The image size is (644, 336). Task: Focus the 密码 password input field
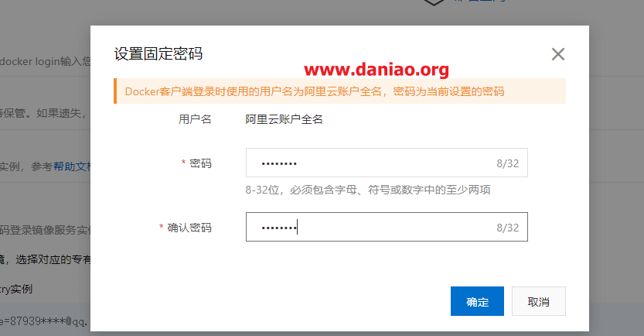pos(387,163)
